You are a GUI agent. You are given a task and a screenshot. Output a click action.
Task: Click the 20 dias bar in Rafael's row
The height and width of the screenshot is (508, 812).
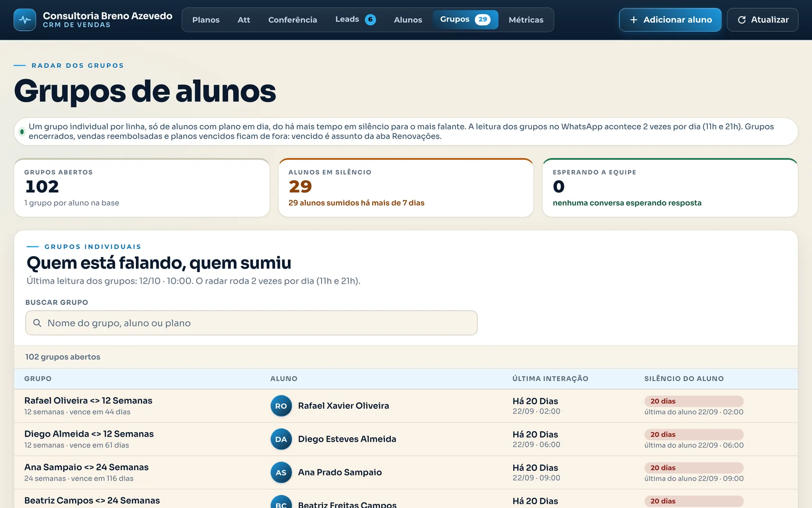[x=694, y=401]
